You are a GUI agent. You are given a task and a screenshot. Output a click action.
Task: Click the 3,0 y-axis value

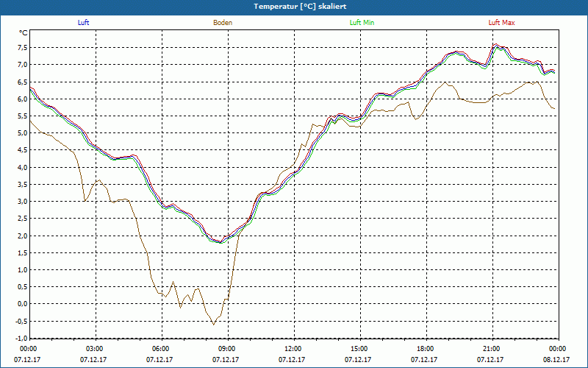(22, 201)
